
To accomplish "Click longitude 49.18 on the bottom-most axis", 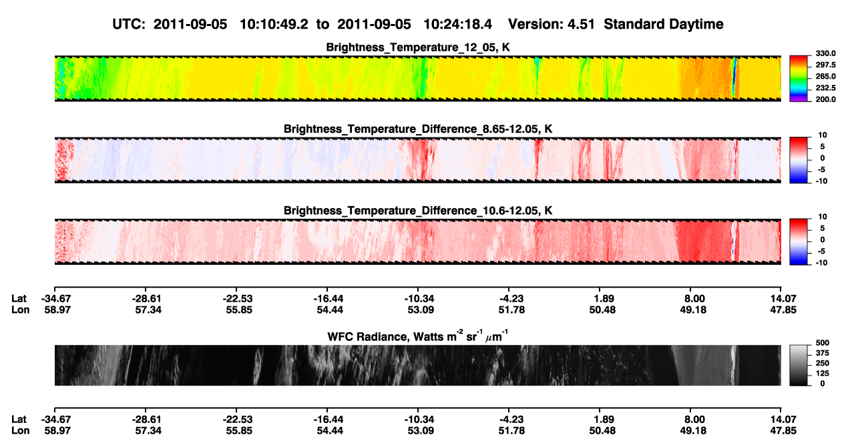I will click(x=694, y=431).
